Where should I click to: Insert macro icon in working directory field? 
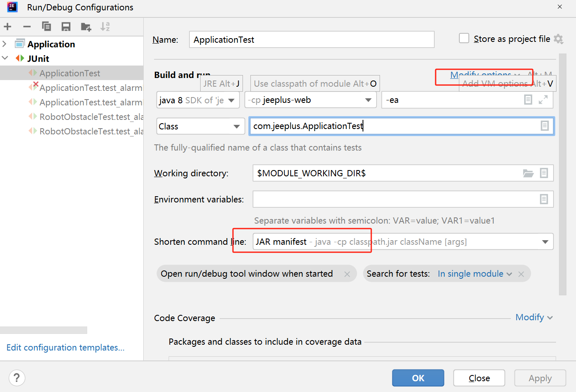pos(544,173)
